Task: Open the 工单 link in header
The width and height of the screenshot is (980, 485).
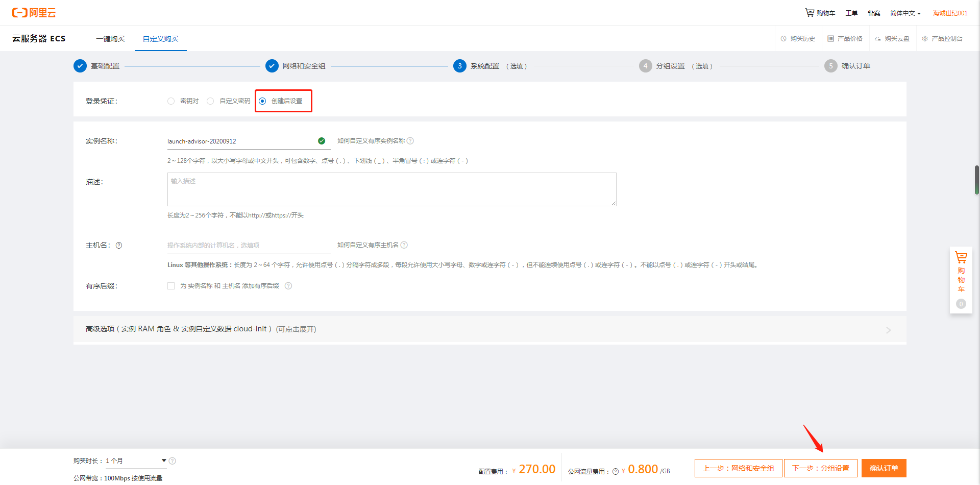Action: click(851, 13)
